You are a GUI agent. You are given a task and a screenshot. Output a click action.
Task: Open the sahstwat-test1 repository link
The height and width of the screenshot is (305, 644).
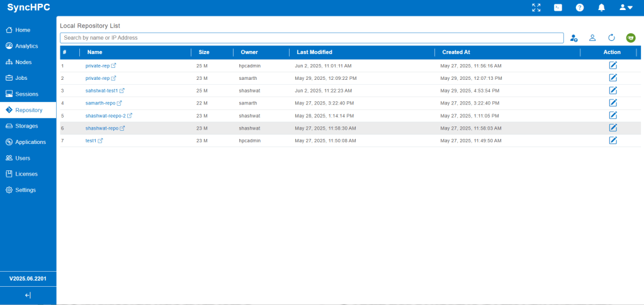tap(101, 91)
